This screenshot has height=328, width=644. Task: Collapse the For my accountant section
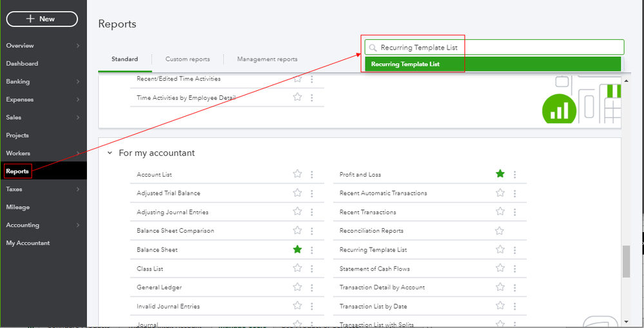click(110, 153)
